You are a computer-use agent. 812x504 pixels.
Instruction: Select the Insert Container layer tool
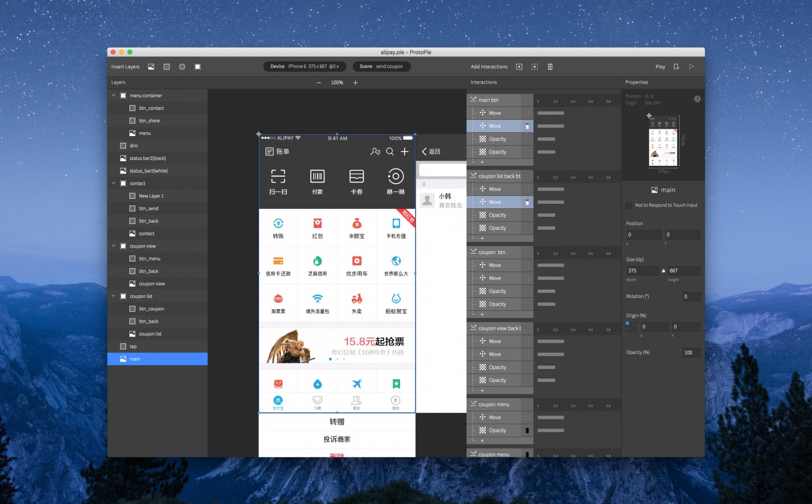click(x=197, y=67)
